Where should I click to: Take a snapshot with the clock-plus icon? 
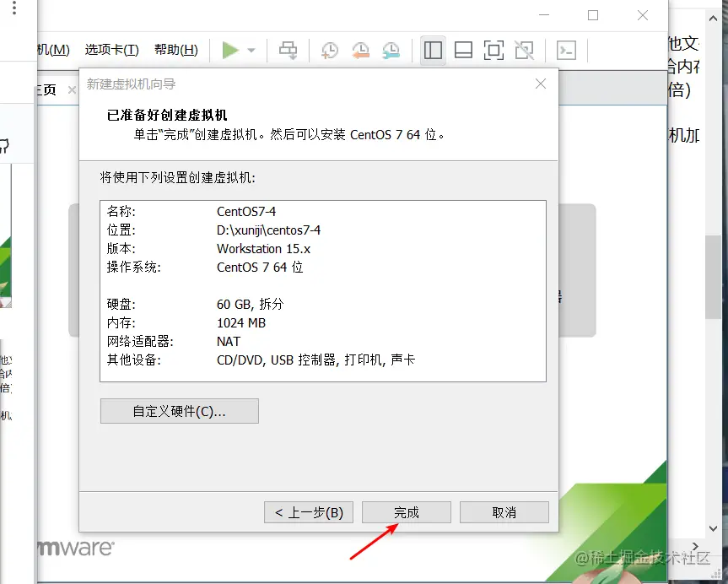click(330, 50)
